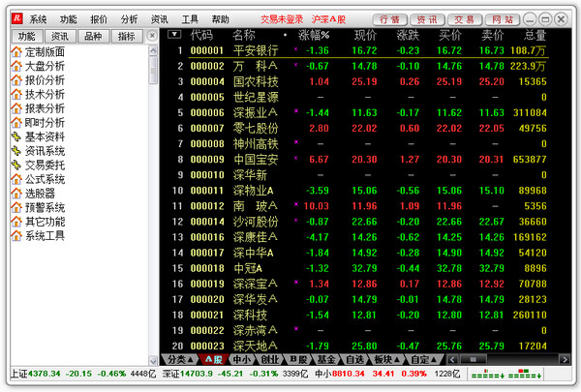Select the 国农科技 stock row
The height and width of the screenshot is (392, 581).
(359, 81)
